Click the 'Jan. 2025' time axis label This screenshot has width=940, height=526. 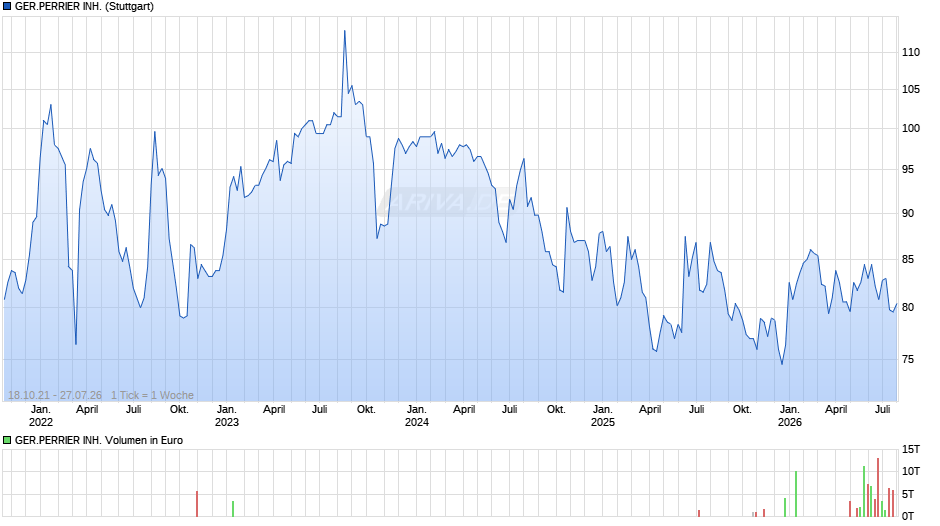pos(602,416)
